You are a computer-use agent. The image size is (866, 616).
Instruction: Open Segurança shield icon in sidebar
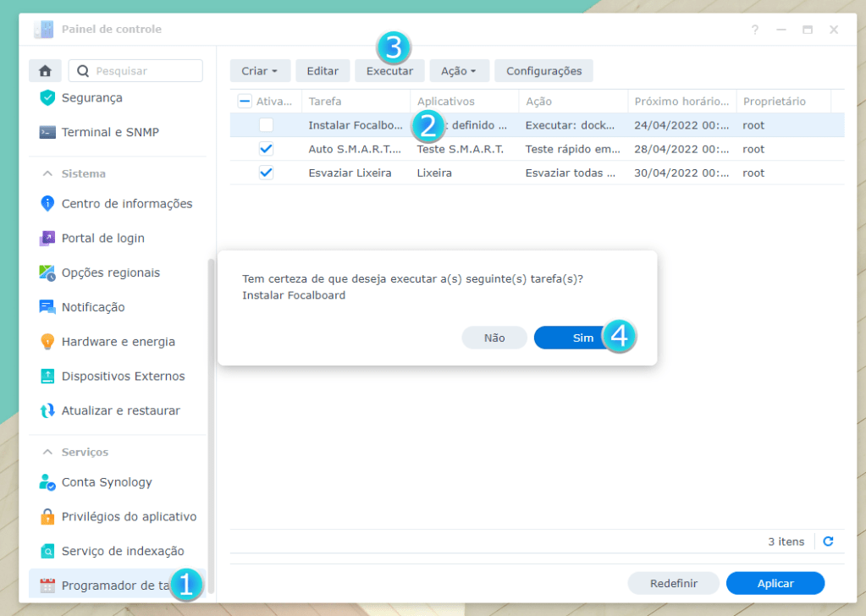click(x=47, y=97)
